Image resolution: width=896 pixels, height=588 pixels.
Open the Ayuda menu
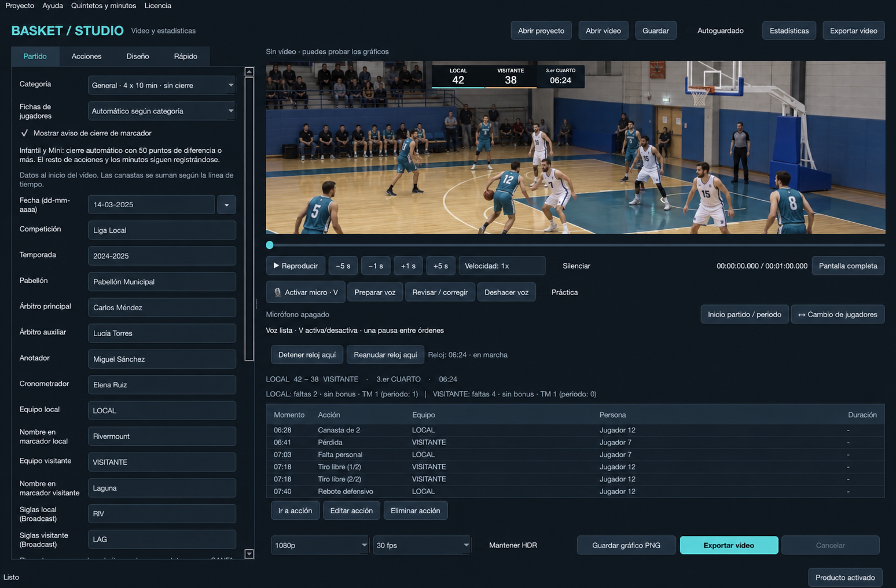(x=53, y=6)
